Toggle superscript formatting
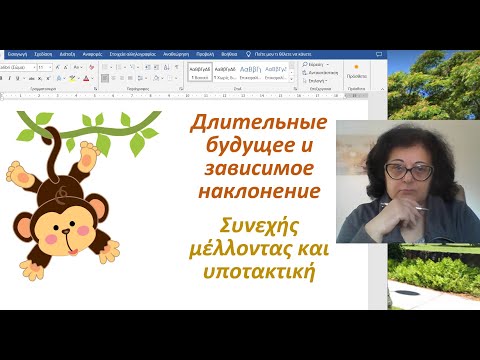480x360 pixels. [x=48, y=78]
